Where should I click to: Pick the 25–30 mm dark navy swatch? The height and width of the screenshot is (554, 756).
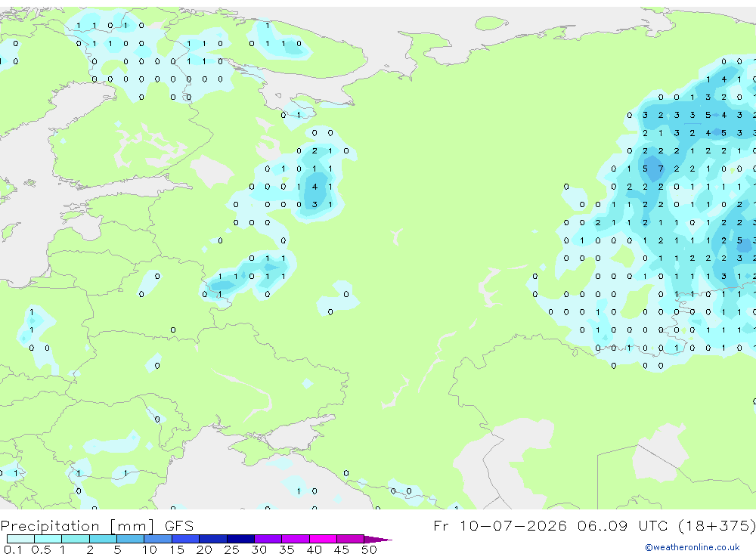[240, 539]
